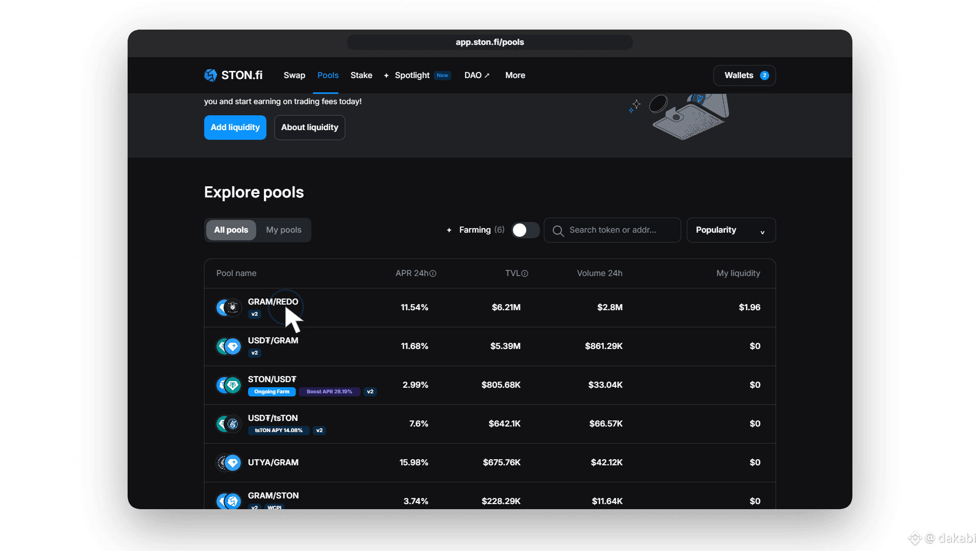Click the address bar app.ston.fi/pools
The image size is (980, 551).
490,42
